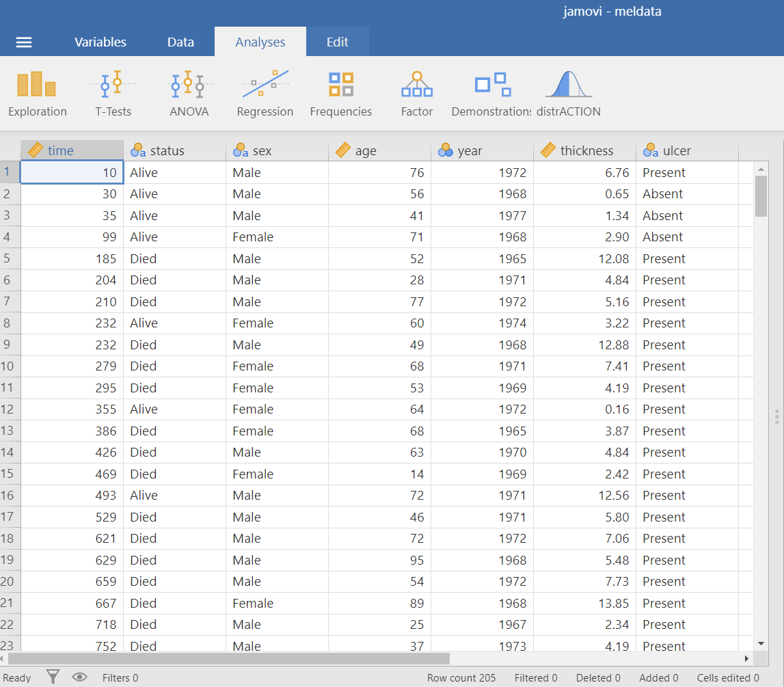Switch to the Data tab

[x=180, y=42]
